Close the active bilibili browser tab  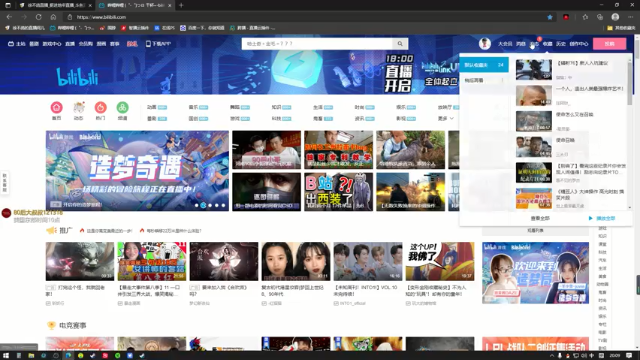coord(169,5)
